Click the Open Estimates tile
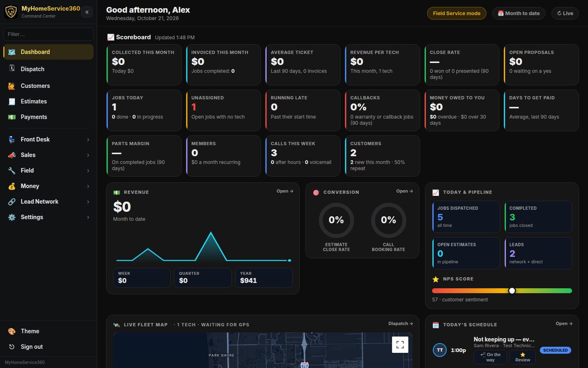 (x=466, y=253)
